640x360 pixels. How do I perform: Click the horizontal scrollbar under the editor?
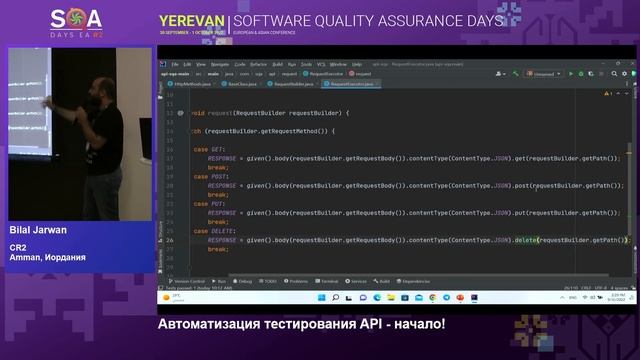point(418,275)
